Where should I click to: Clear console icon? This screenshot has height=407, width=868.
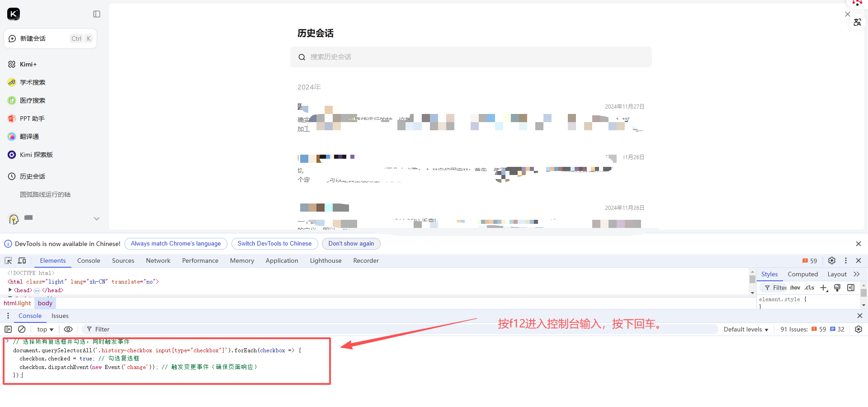(x=22, y=329)
